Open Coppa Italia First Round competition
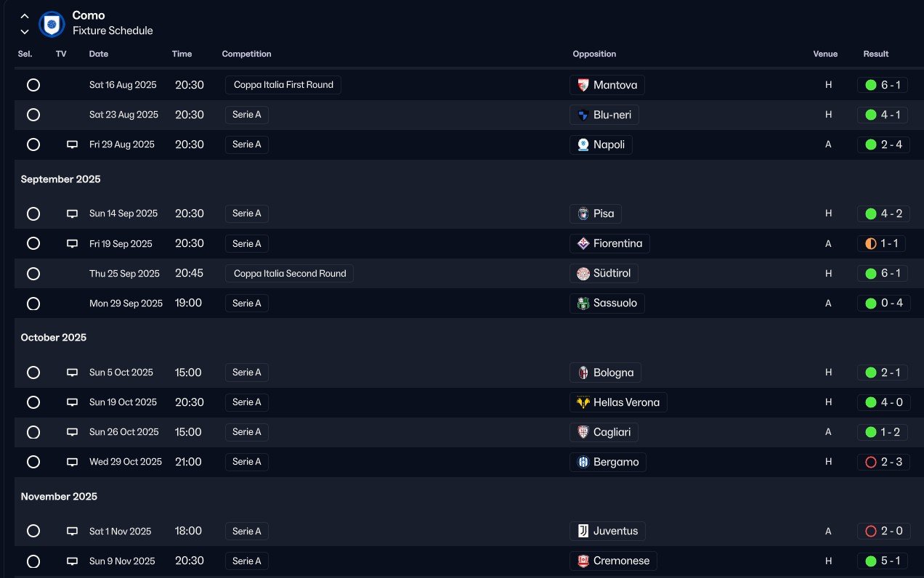924x578 pixels. (x=283, y=85)
